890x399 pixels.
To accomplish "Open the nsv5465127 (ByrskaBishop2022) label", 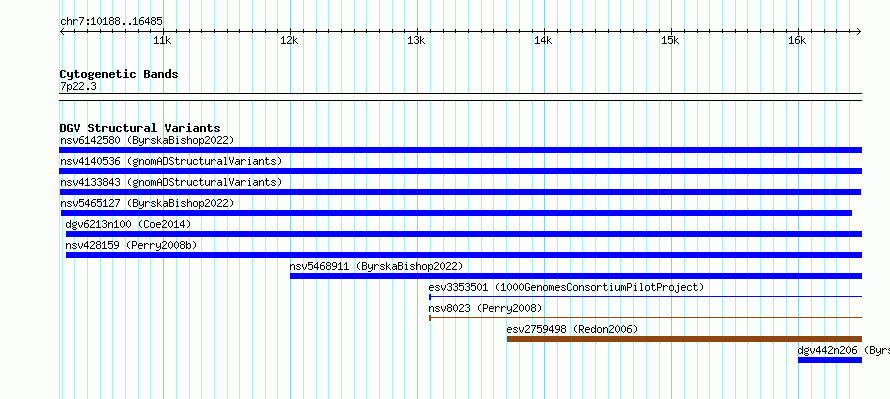I will point(147,203).
